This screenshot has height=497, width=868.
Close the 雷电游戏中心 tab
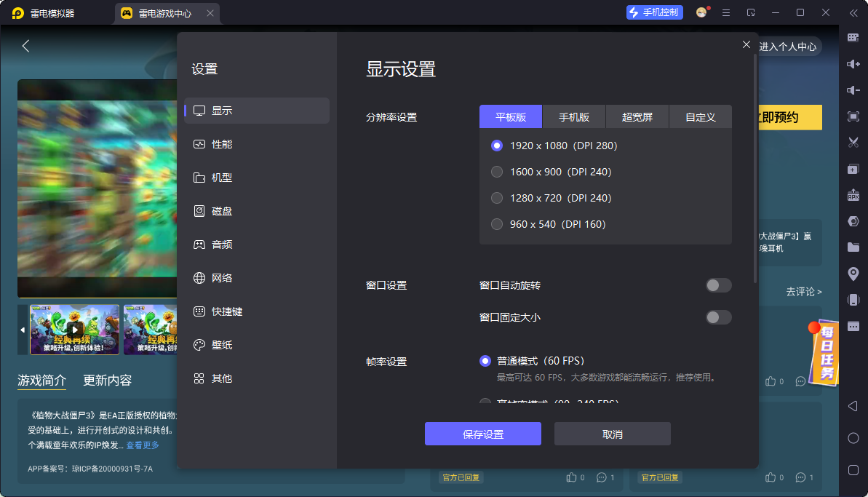(210, 13)
